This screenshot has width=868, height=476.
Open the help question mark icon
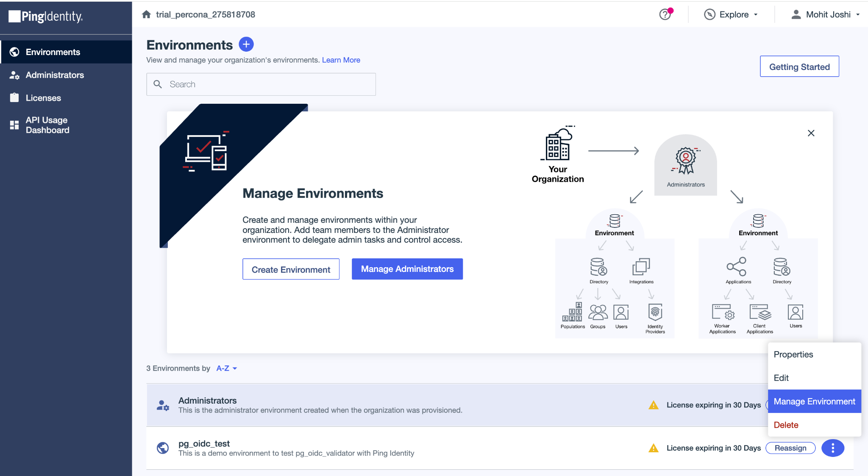click(665, 14)
